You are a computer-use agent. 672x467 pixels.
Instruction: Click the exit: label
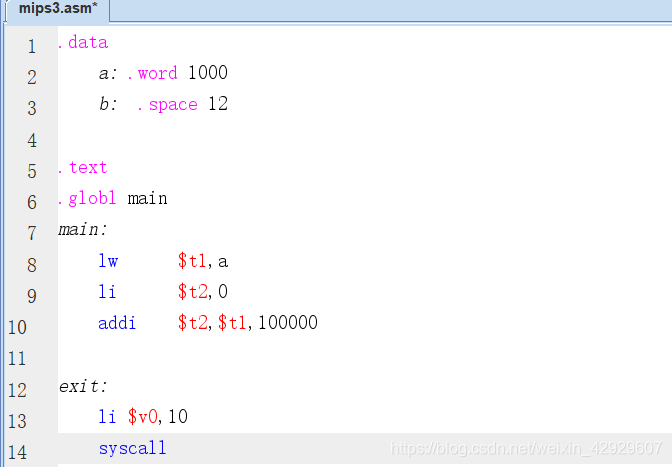83,386
